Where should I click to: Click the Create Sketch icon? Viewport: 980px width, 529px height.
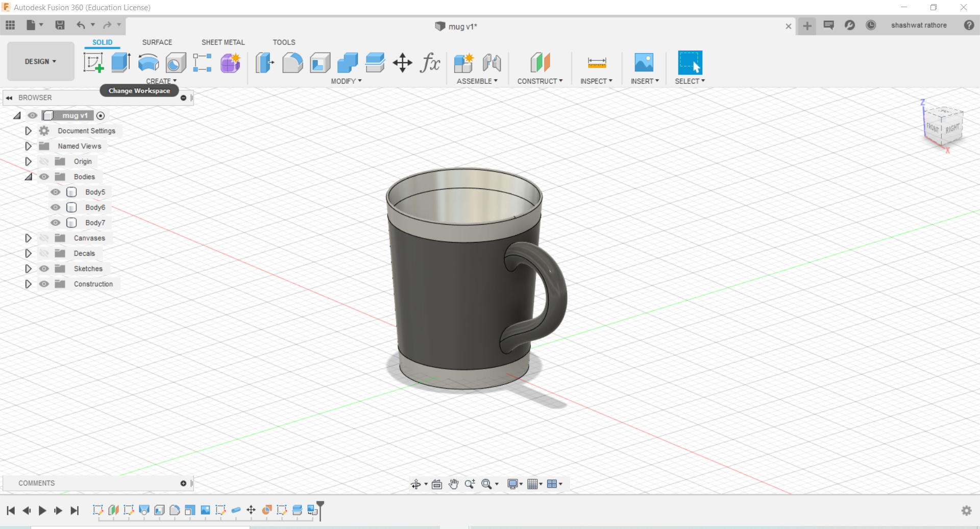[x=93, y=63]
